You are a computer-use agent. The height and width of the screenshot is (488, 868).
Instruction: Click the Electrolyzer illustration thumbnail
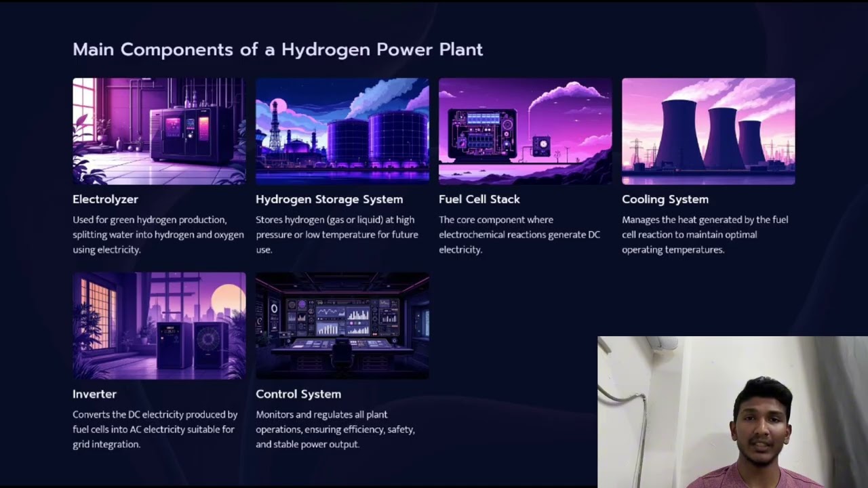(159, 131)
